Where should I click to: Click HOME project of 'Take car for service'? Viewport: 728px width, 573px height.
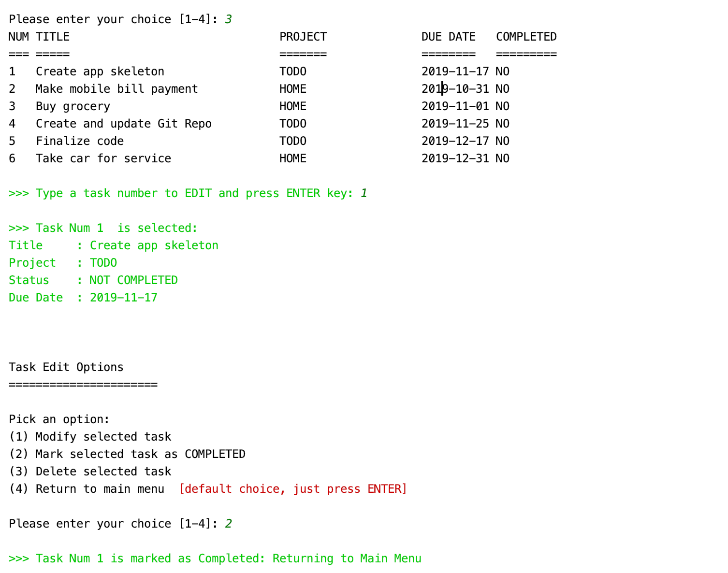tap(293, 158)
